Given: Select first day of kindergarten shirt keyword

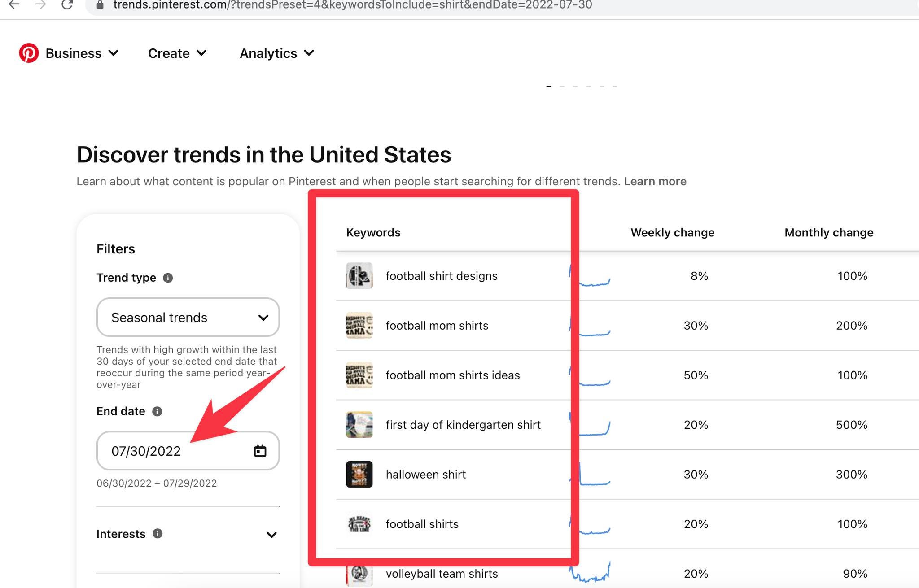Looking at the screenshot, I should (463, 425).
